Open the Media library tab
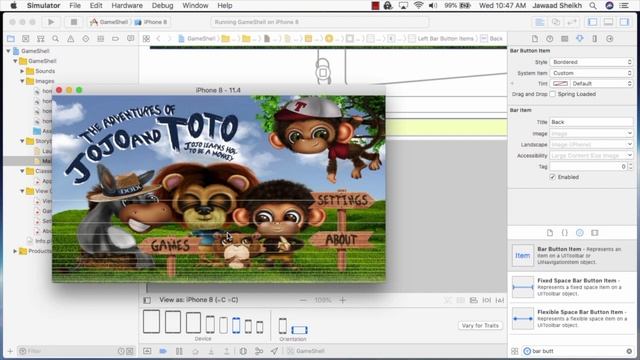 click(x=595, y=233)
